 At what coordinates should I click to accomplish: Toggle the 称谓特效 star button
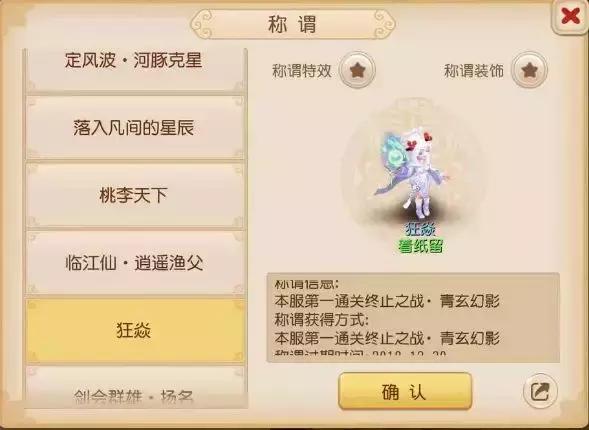point(357,70)
